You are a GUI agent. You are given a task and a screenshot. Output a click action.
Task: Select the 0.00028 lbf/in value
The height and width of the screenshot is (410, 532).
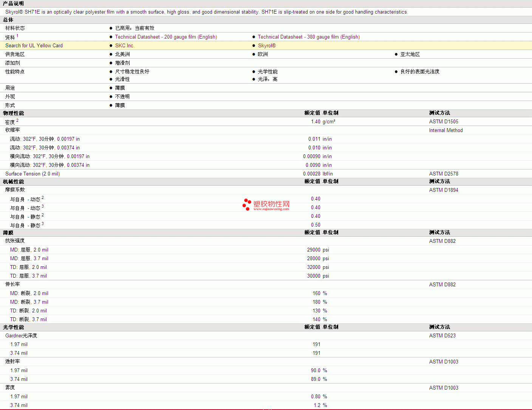click(318, 174)
